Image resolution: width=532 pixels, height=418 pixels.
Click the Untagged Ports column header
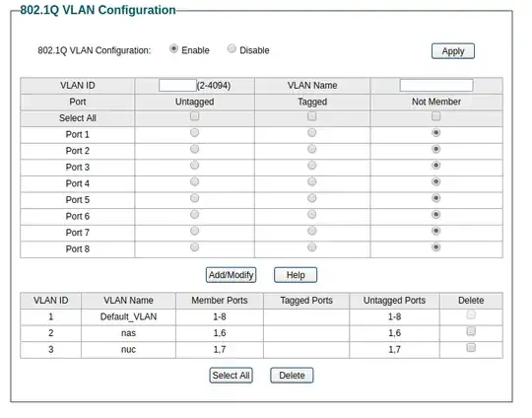coord(394,301)
